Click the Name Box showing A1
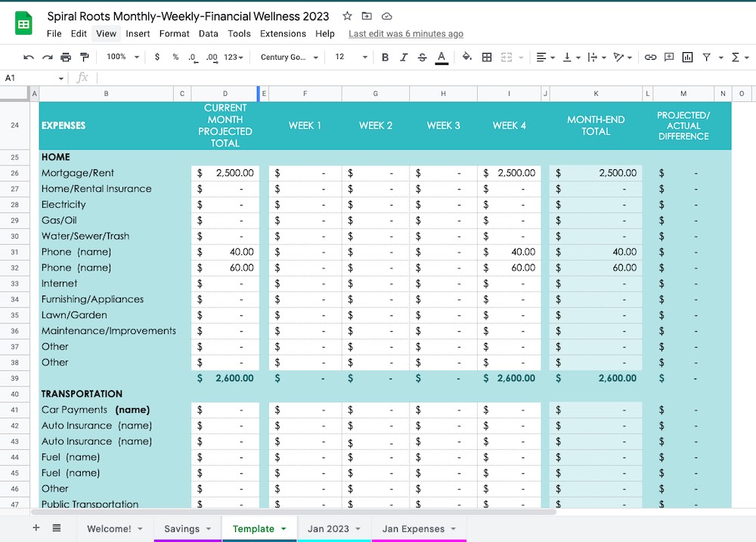The image size is (756, 542). pos(30,78)
